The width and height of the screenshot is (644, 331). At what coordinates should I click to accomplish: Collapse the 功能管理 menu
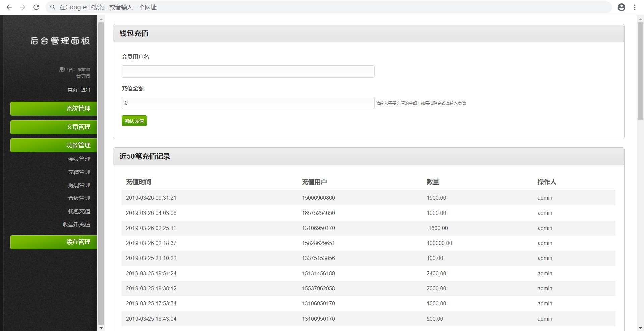tap(54, 145)
